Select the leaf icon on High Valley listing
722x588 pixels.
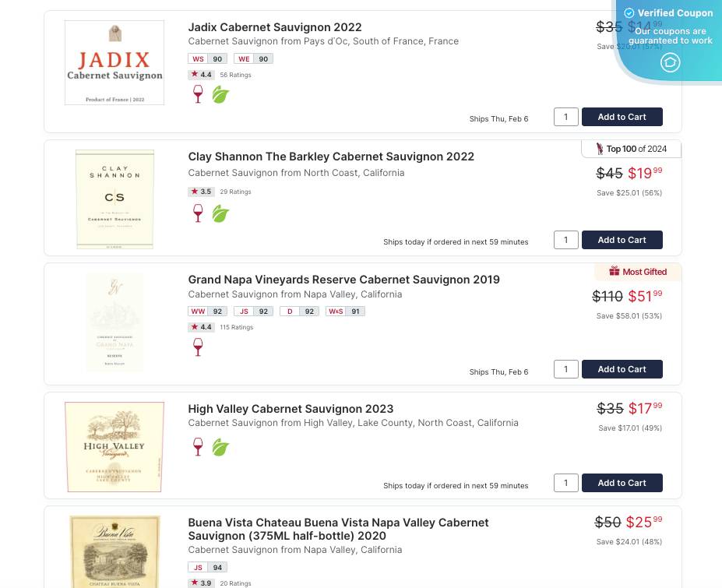[x=220, y=447]
